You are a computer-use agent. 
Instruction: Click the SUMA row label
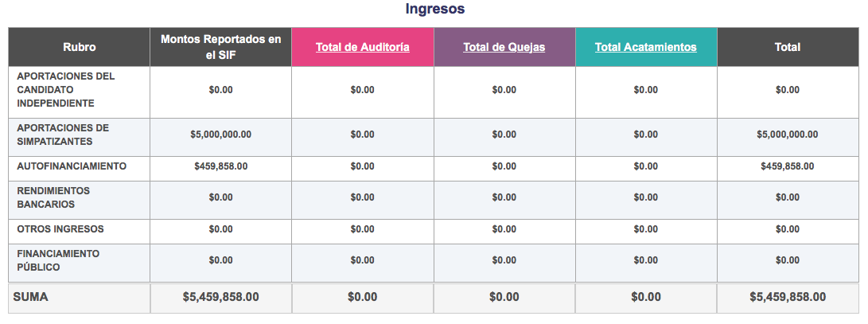[x=30, y=297]
